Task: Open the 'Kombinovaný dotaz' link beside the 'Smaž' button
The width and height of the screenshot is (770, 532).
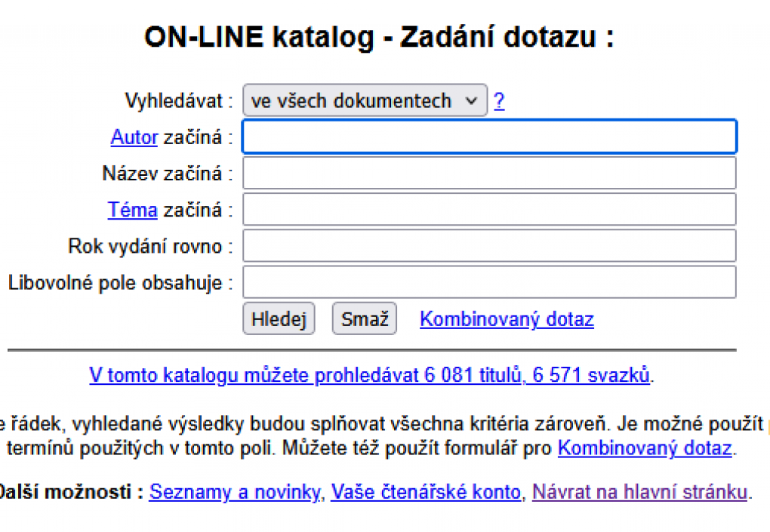Action: [507, 319]
